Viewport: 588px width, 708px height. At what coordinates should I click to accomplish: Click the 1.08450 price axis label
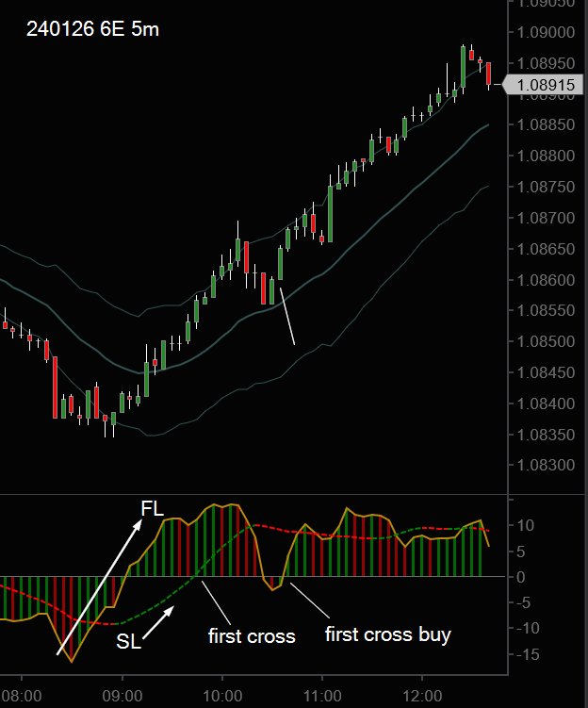pyautogui.click(x=546, y=372)
